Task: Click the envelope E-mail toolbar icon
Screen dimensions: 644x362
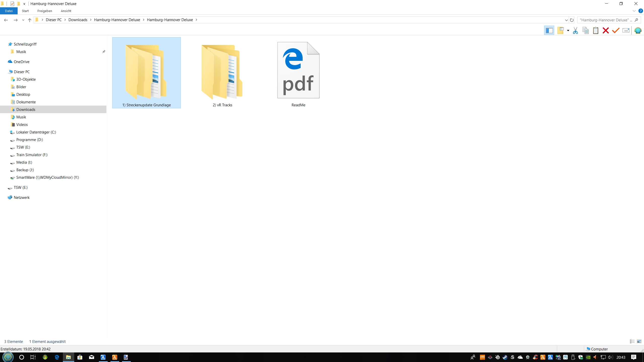Action: (x=626, y=31)
